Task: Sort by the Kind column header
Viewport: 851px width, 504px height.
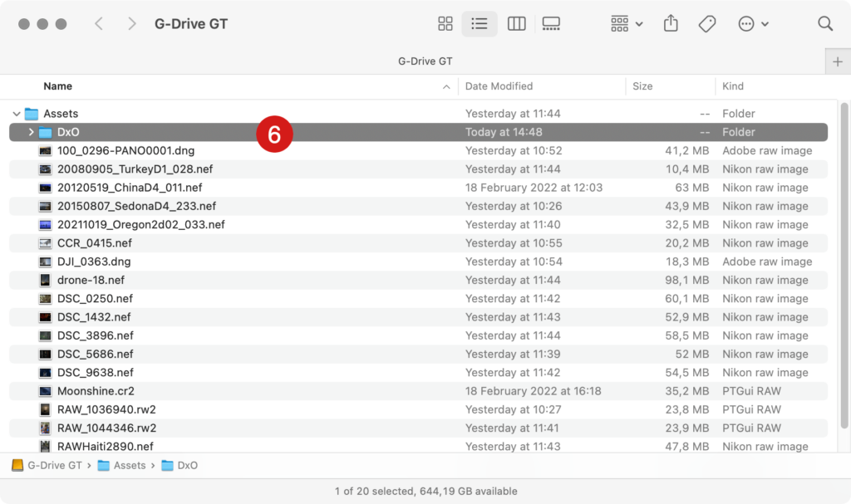Action: pos(733,86)
